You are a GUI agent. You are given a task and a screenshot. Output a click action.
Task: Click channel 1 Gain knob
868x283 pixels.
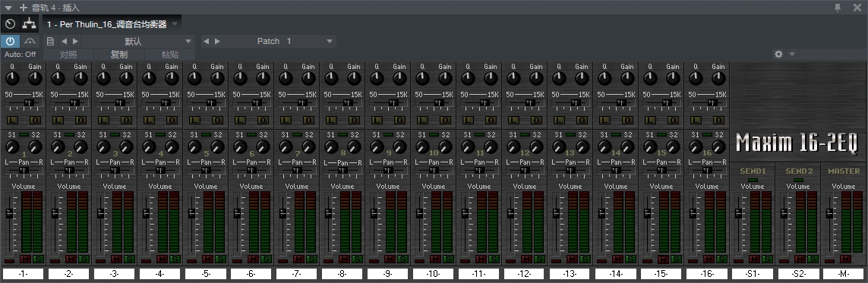(x=36, y=78)
